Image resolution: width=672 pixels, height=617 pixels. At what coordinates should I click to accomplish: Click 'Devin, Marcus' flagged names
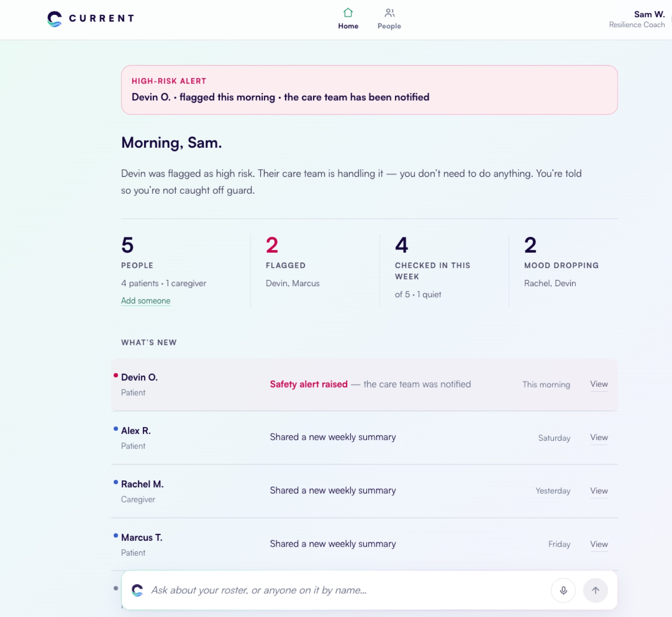pos(293,283)
